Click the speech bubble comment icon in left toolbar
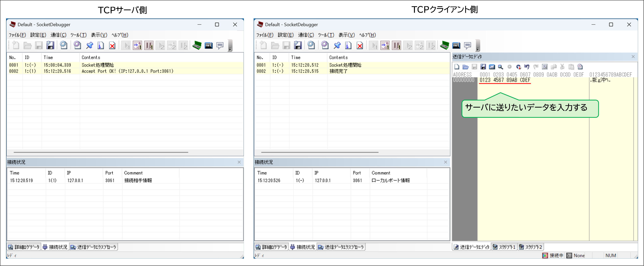Screen dimensions: 644x266 coord(220,45)
